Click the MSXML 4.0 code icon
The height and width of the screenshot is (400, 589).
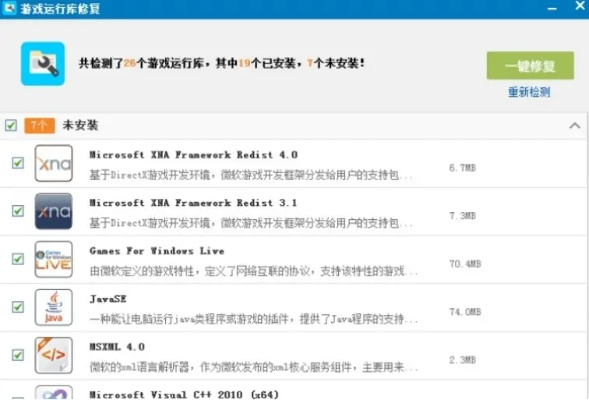click(x=54, y=355)
